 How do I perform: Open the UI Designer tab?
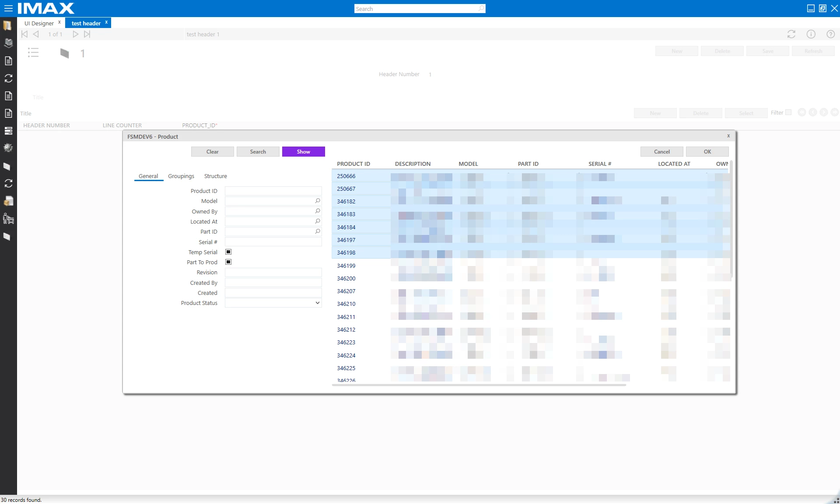[39, 23]
